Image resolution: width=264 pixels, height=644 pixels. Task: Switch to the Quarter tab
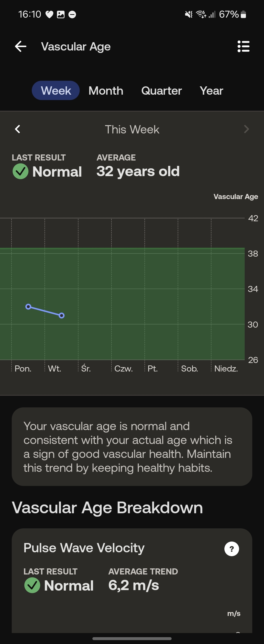tap(162, 91)
